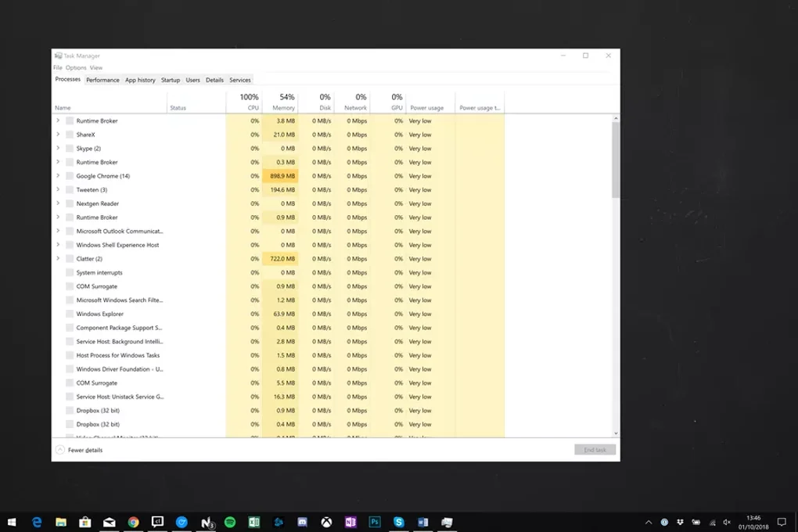Image resolution: width=798 pixels, height=532 pixels.
Task: Expand the Clatter (2) process group
Action: point(58,259)
